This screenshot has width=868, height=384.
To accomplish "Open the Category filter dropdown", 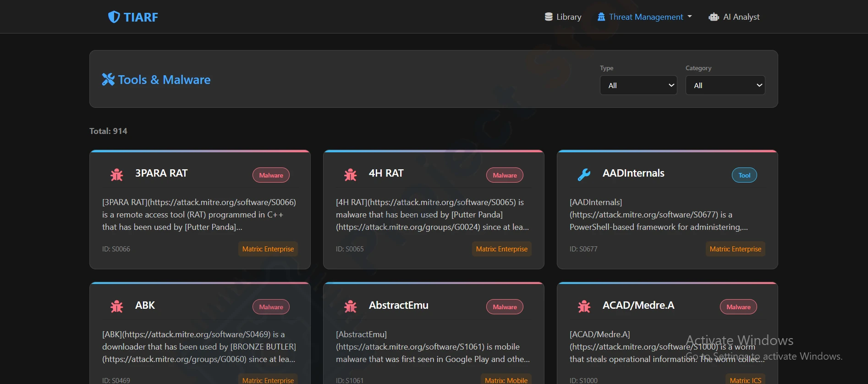I will [x=725, y=85].
